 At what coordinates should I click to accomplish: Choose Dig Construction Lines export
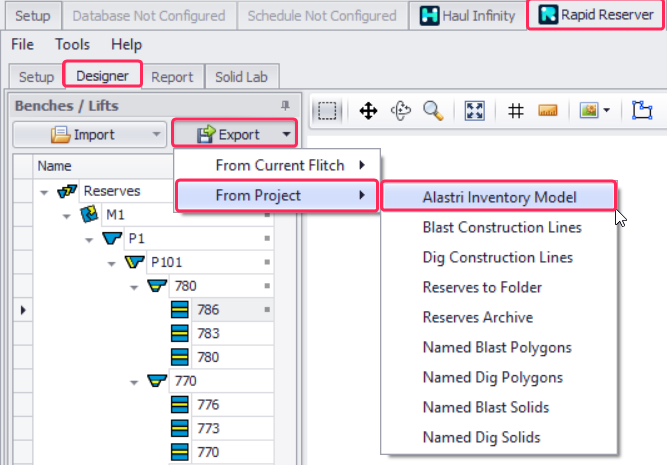(499, 257)
